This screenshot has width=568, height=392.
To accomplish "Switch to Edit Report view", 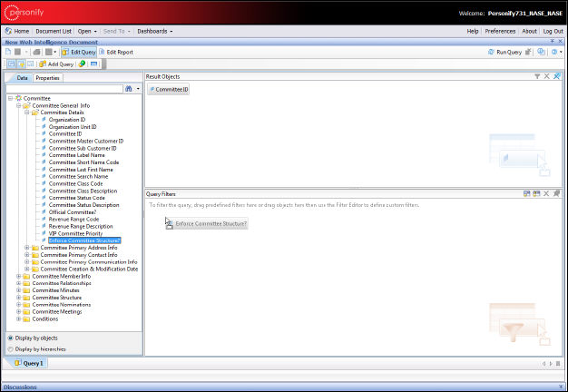I will click(115, 53).
